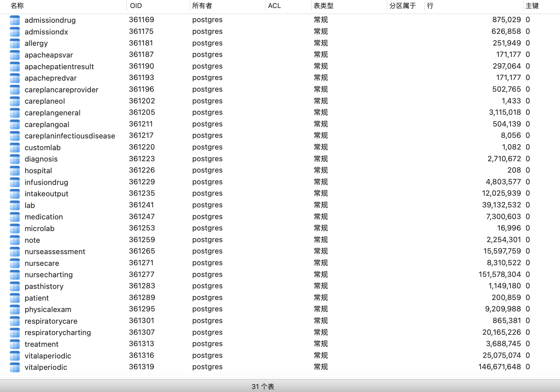Click OID 361241 in lab row

tap(141, 205)
